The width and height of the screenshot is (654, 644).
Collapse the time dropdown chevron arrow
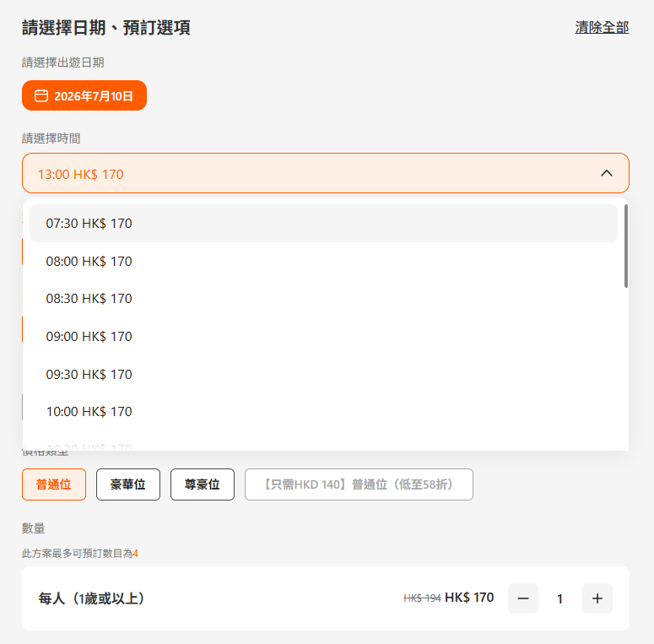607,173
